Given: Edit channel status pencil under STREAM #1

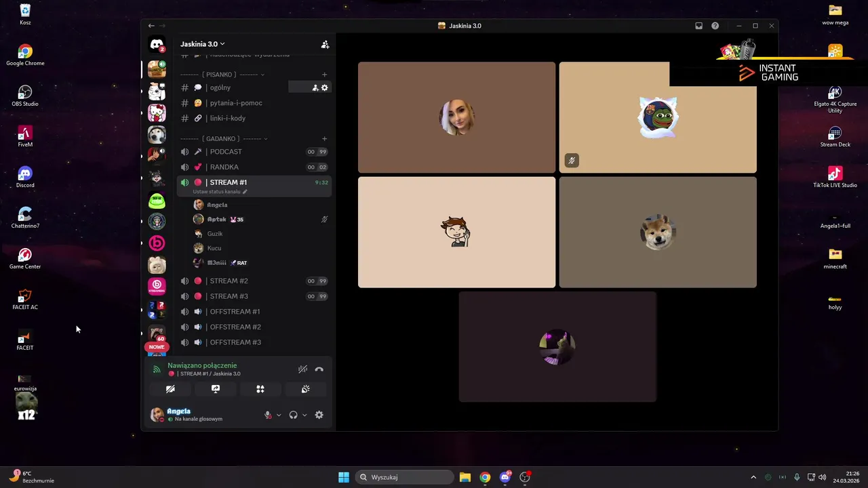Looking at the screenshot, I should pyautogui.click(x=245, y=192).
